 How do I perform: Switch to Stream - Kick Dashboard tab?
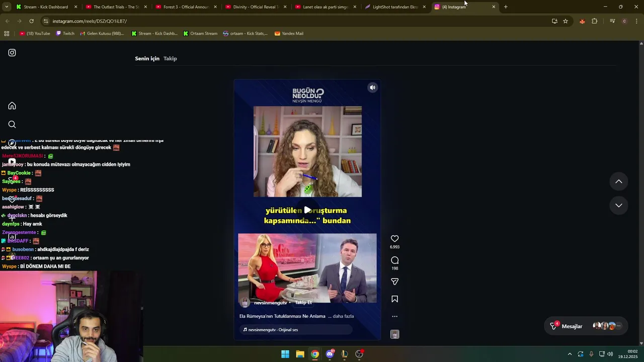point(46,7)
